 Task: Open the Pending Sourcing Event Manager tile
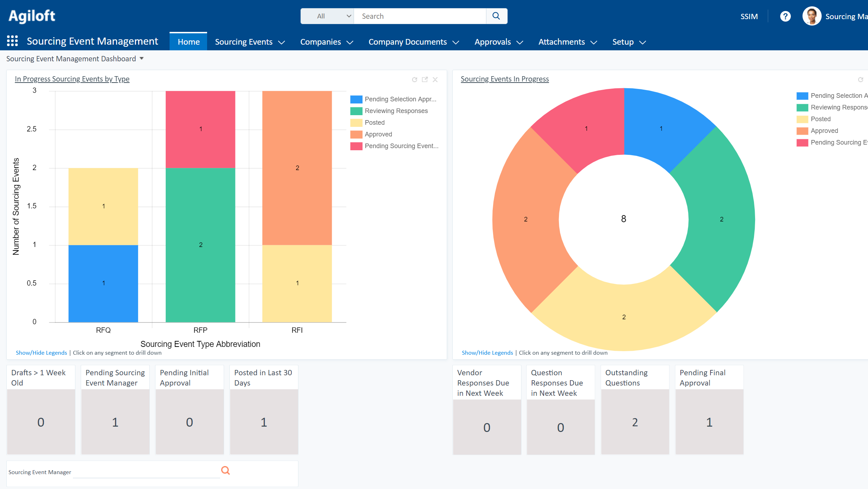[x=115, y=410]
